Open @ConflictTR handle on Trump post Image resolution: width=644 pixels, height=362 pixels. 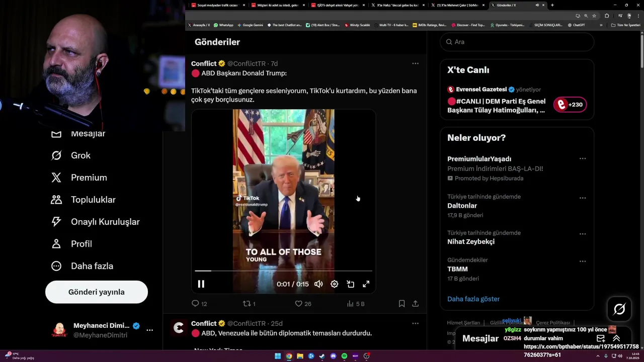(247, 63)
